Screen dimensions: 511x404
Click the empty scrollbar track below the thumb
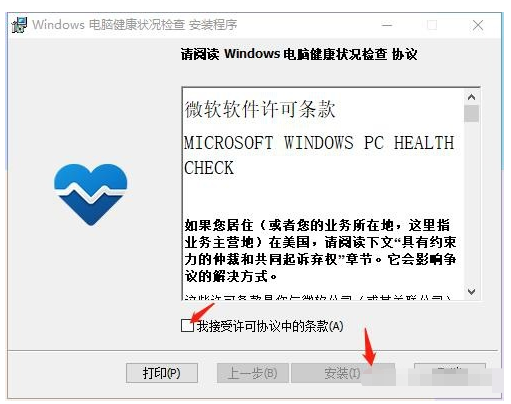(x=471, y=203)
